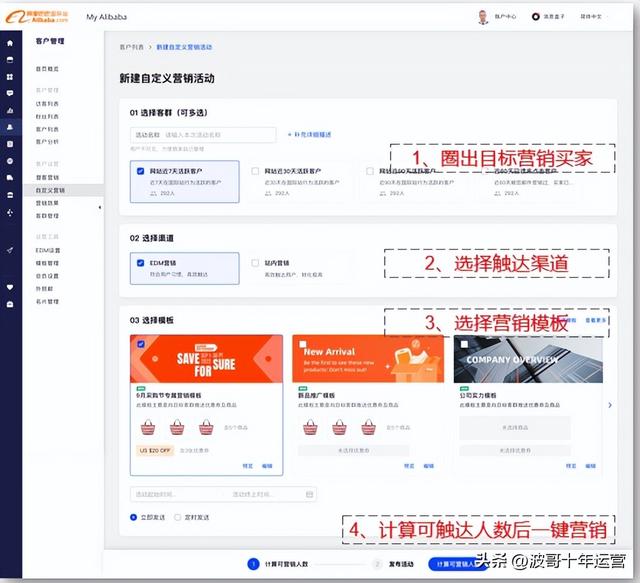This screenshot has width=640, height=583.
Task: Open the home icon in dark sidebar
Action: point(10,43)
